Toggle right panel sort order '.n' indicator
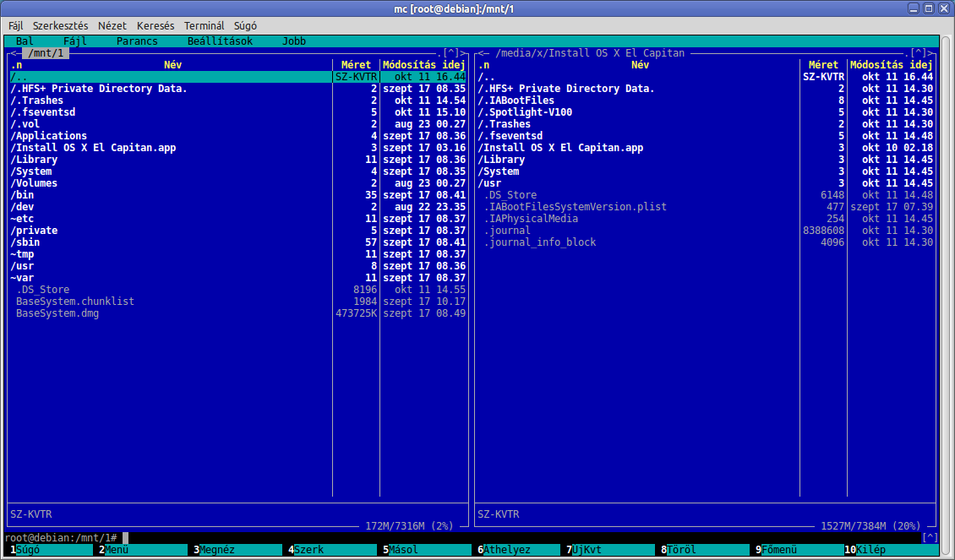The width and height of the screenshot is (955, 560). (483, 65)
